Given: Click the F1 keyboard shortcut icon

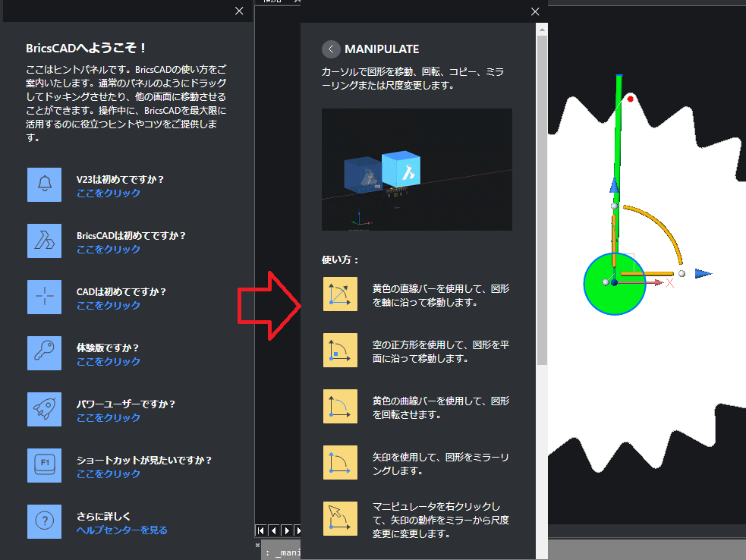Looking at the screenshot, I should point(44,465).
